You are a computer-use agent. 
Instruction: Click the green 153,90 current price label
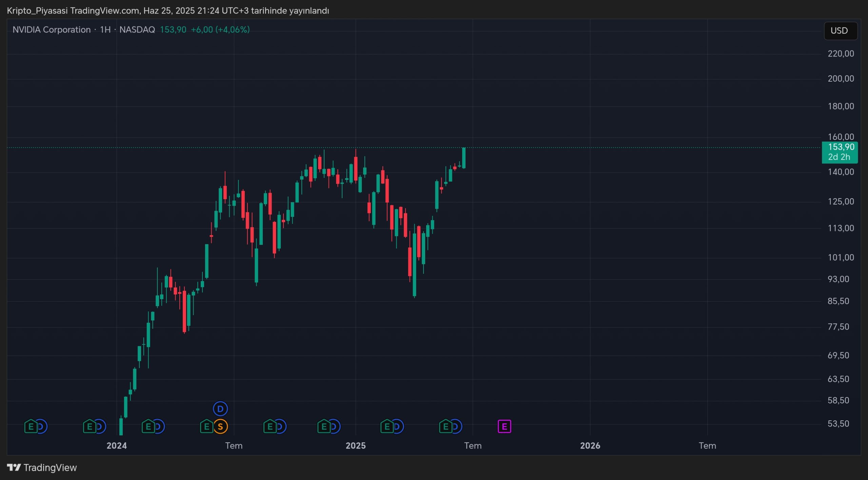(x=841, y=147)
